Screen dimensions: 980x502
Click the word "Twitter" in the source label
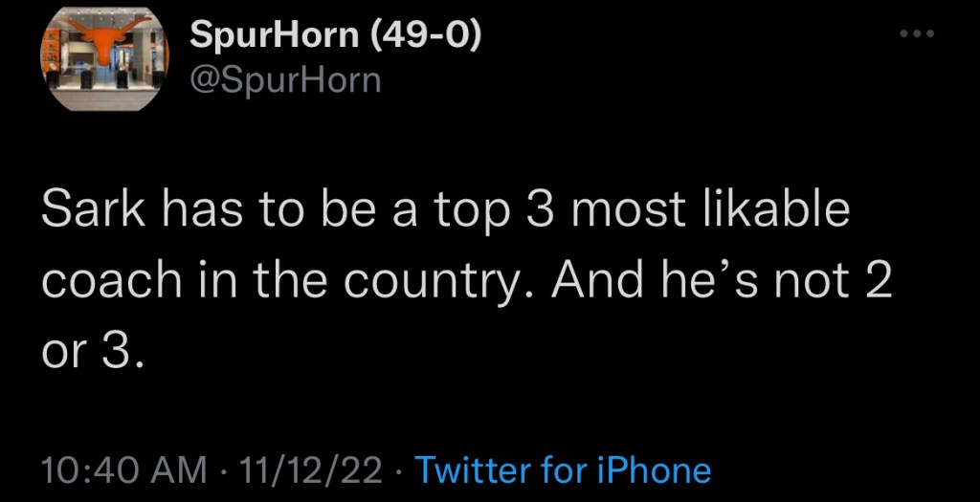(474, 470)
